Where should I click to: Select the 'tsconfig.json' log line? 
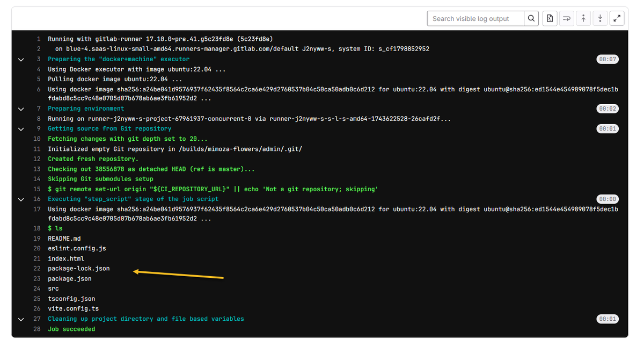pyautogui.click(x=71, y=299)
